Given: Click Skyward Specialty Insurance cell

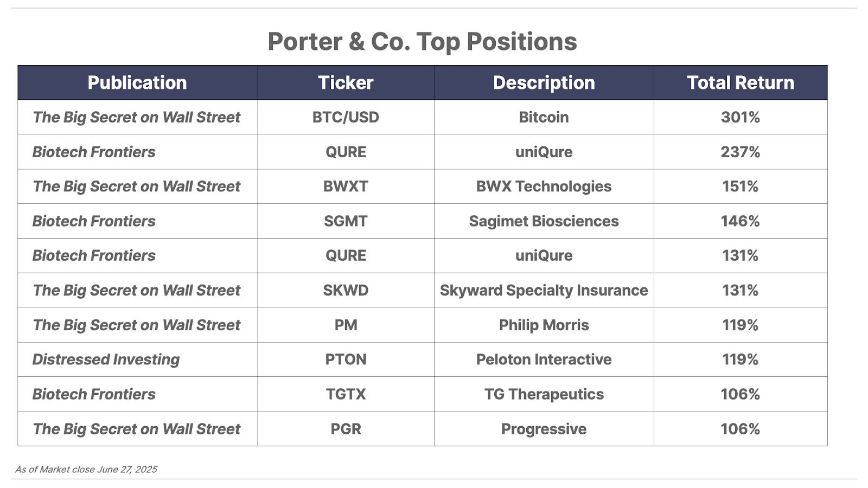Looking at the screenshot, I should tap(544, 290).
